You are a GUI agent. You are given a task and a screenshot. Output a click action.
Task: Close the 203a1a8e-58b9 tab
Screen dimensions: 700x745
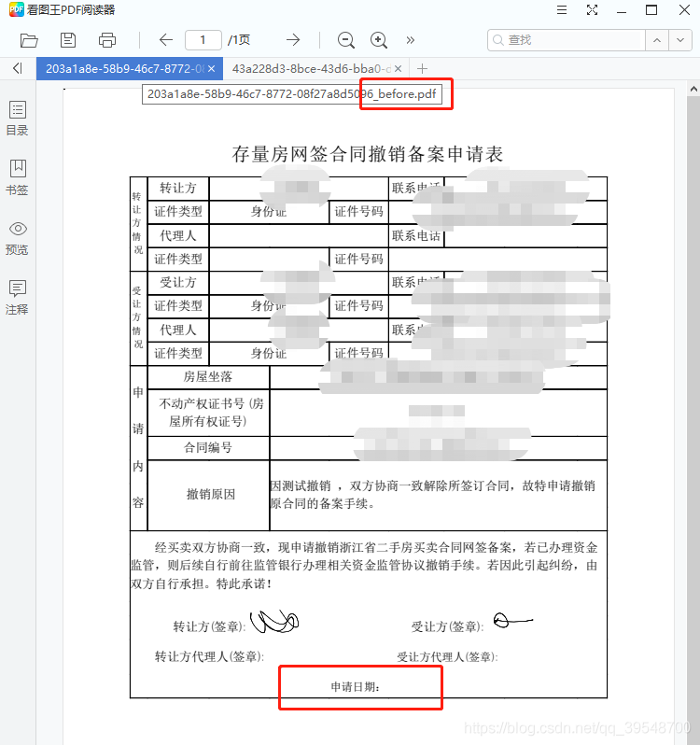[212, 69]
